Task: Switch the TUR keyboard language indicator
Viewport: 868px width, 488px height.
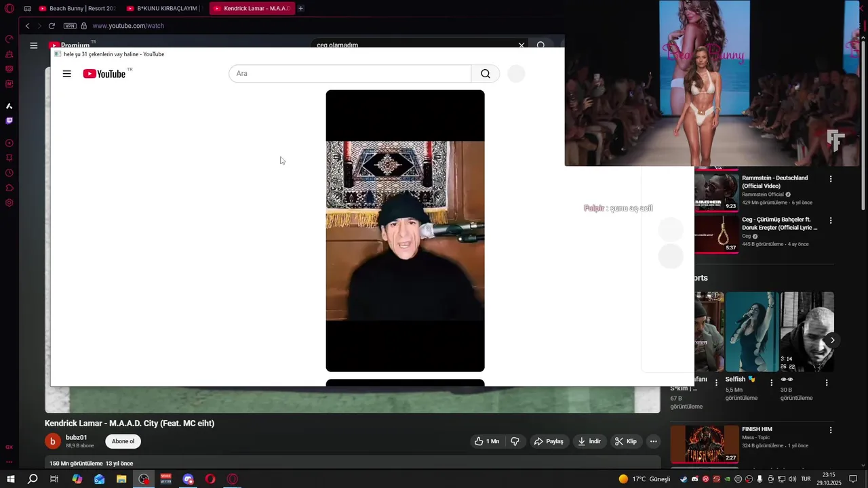Action: [x=806, y=479]
